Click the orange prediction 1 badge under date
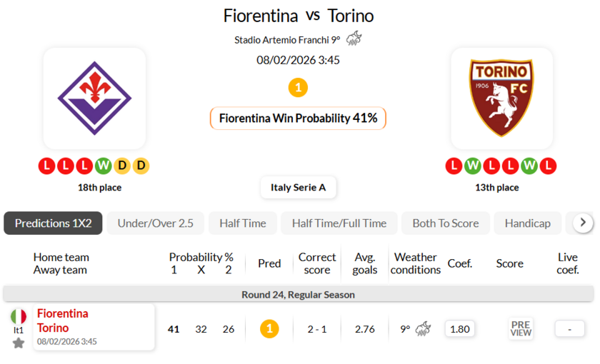Viewport: 600px width, 364px height. pos(298,88)
